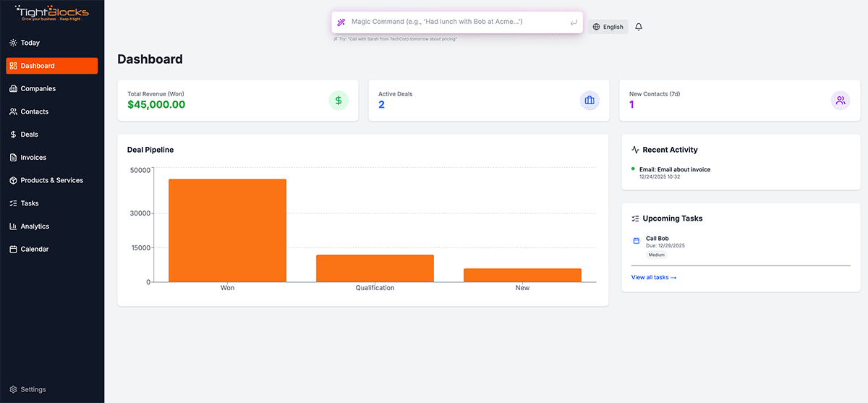The height and width of the screenshot is (403, 868).
Task: Click the checklist icon beside Tasks
Action: coord(13,203)
